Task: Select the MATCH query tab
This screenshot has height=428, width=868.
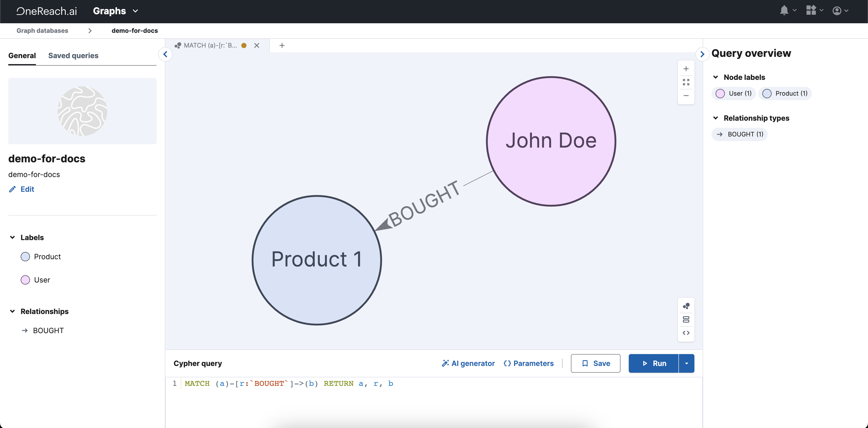Action: click(x=211, y=45)
